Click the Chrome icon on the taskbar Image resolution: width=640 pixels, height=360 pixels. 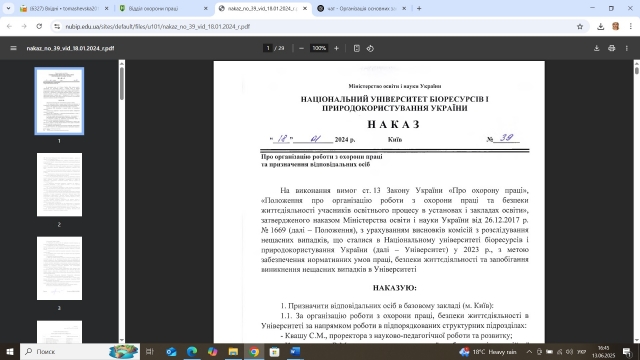[254, 351]
